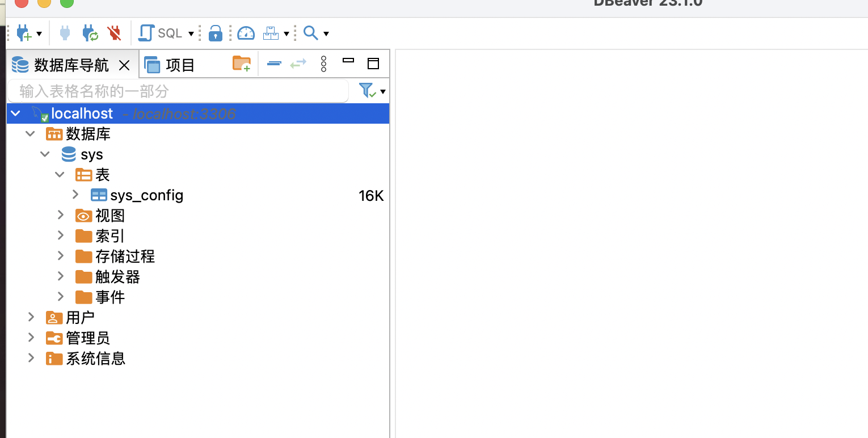Expand the 管理员 node
The height and width of the screenshot is (438, 868).
tap(31, 338)
